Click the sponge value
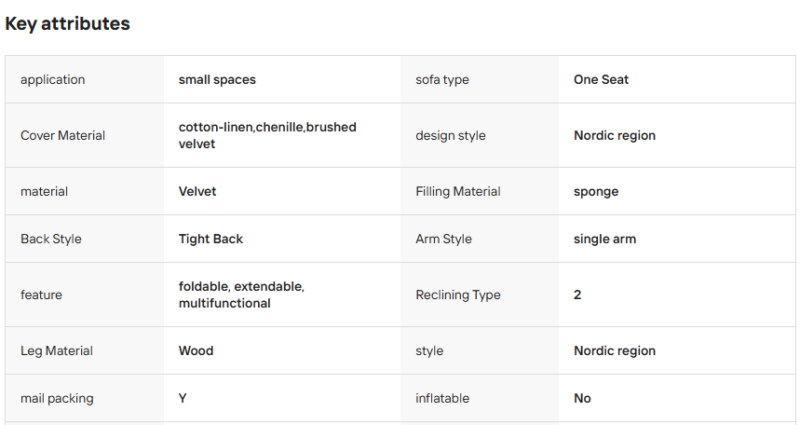This screenshot has width=800, height=425. pos(596,192)
